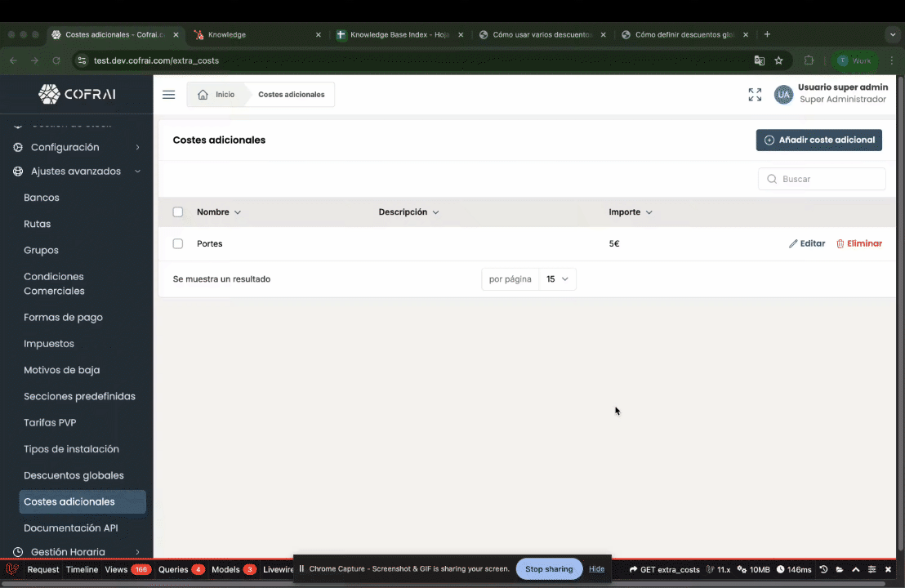905x588 pixels.
Task: Click the UA user avatar
Action: 783,95
